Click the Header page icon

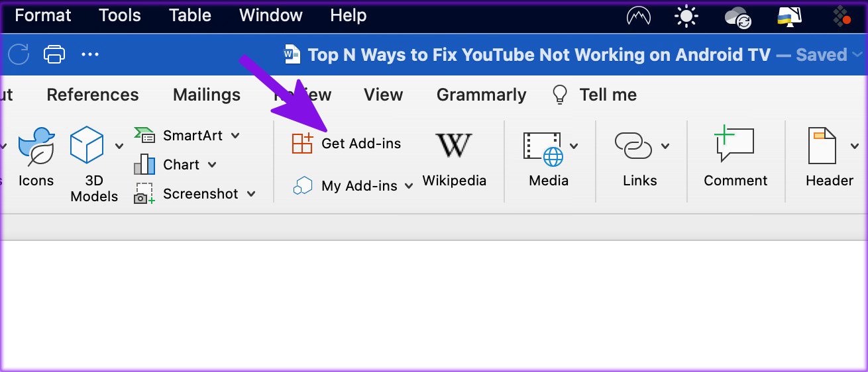(822, 146)
